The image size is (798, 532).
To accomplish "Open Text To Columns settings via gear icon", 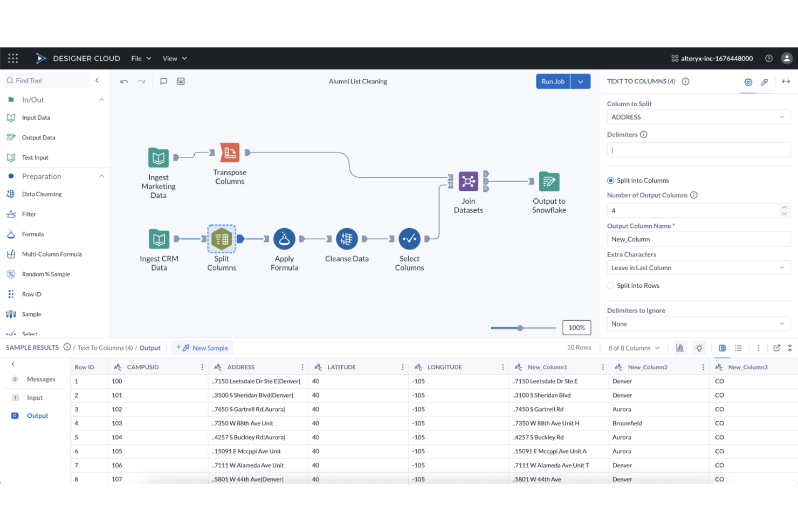I will (x=748, y=82).
